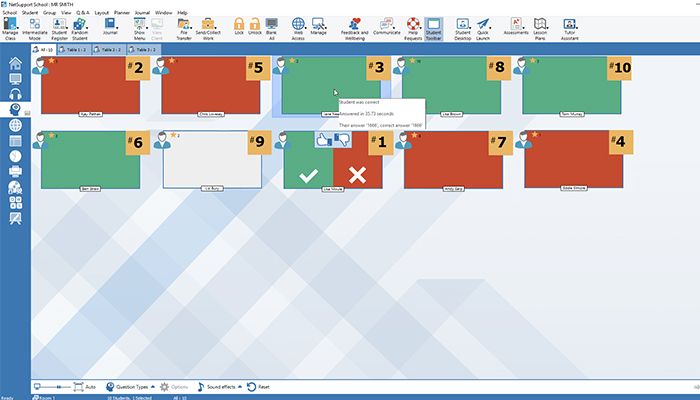Switch to the All group tab
Viewport: 700px width, 400px height.
coord(43,50)
